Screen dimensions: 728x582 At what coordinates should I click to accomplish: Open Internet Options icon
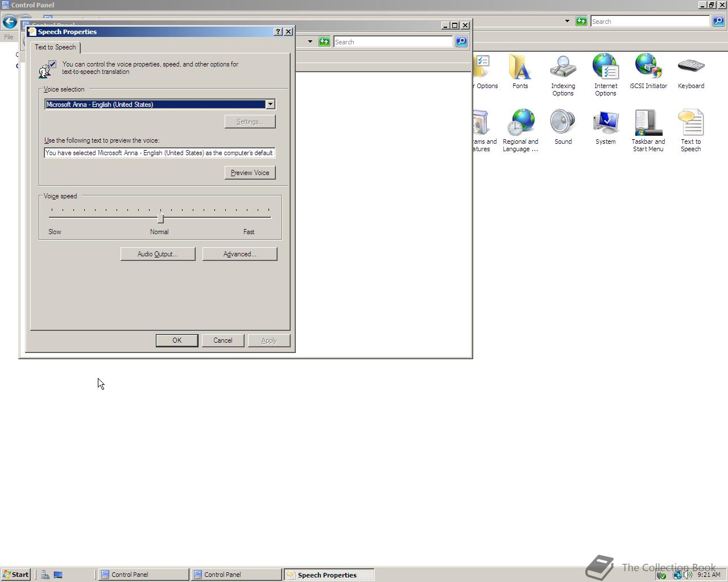[605, 75]
